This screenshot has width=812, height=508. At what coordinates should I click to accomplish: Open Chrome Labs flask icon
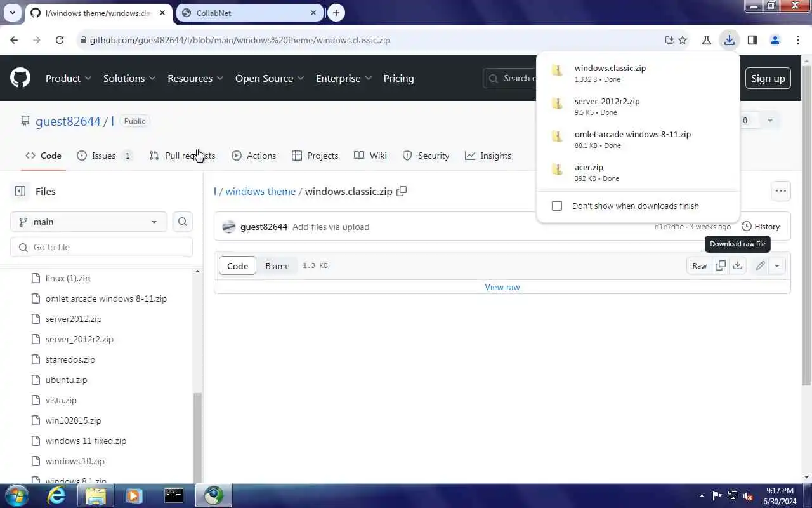pos(706,40)
